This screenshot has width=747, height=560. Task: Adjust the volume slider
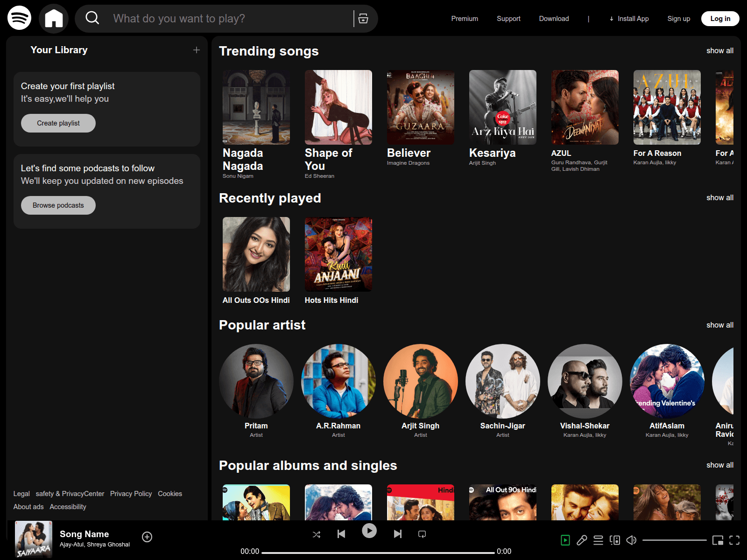tap(675, 540)
